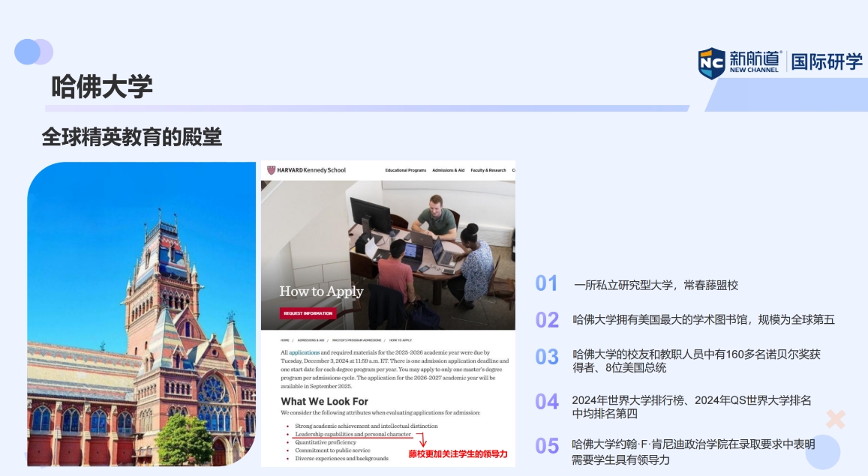Click the number '05' list marker
The height and width of the screenshot is (476, 868).
pyautogui.click(x=547, y=446)
